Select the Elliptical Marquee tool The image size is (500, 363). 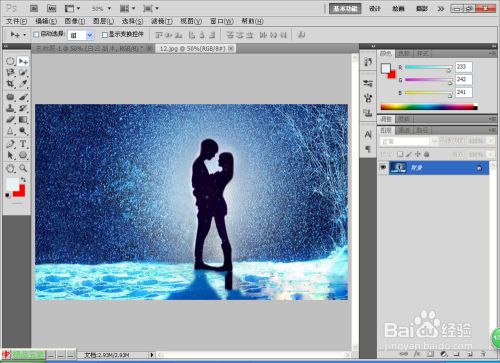pyautogui.click(x=10, y=61)
